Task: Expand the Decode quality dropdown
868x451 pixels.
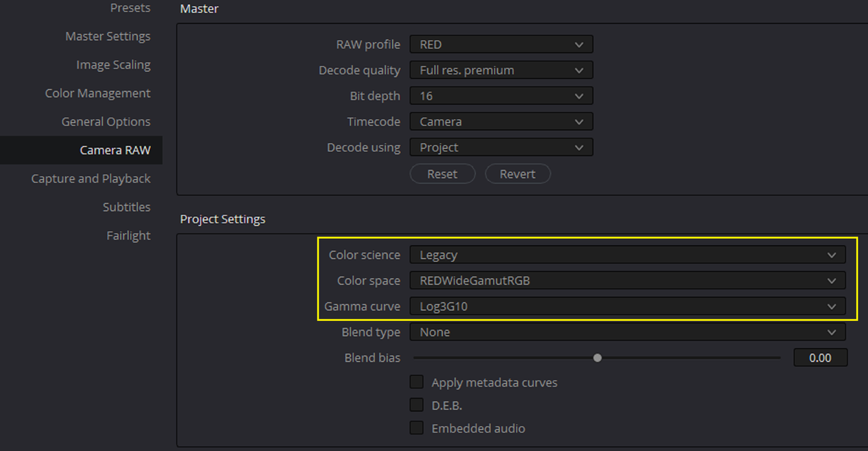Action: (501, 71)
